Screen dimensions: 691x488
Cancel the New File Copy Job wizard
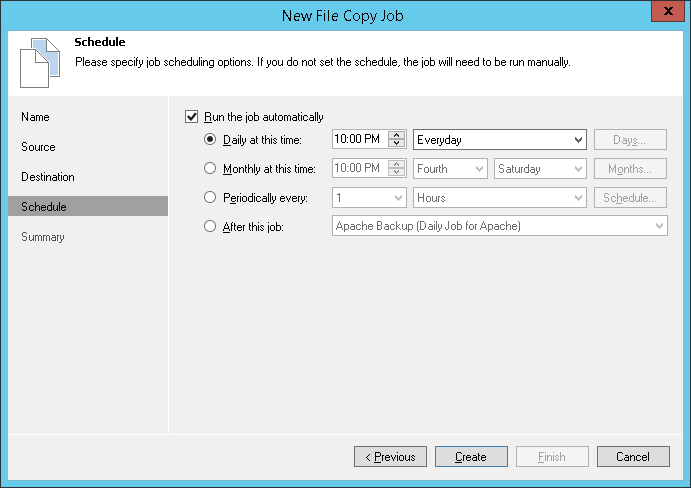pyautogui.click(x=633, y=457)
